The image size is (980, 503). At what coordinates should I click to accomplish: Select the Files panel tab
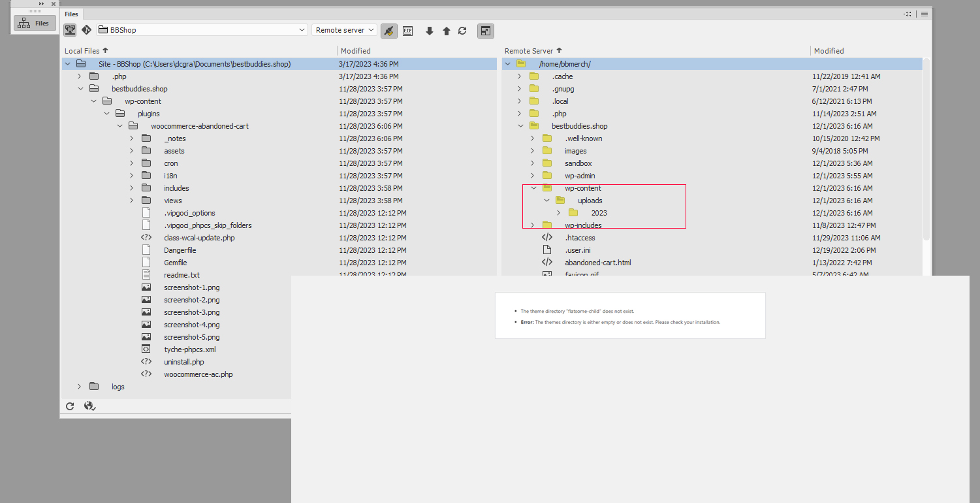tap(71, 14)
